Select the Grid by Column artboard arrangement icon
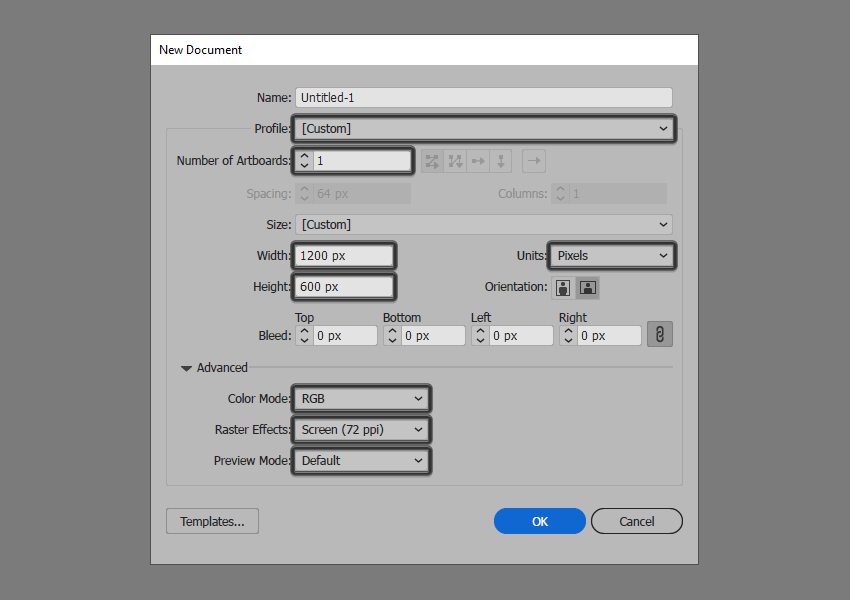Image resolution: width=850 pixels, height=600 pixels. click(455, 161)
